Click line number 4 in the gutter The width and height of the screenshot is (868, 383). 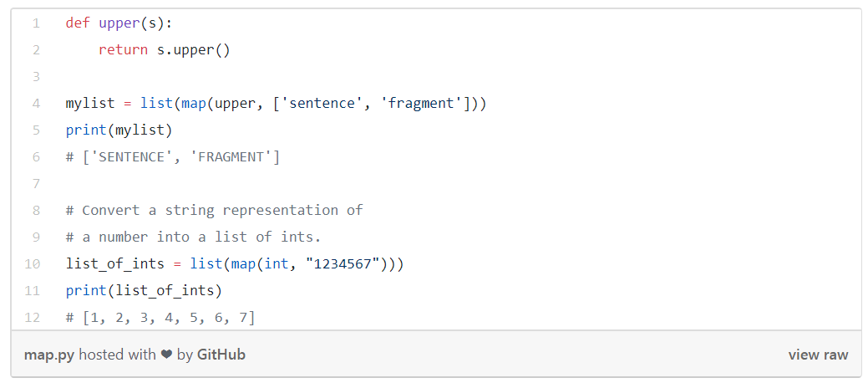36,104
